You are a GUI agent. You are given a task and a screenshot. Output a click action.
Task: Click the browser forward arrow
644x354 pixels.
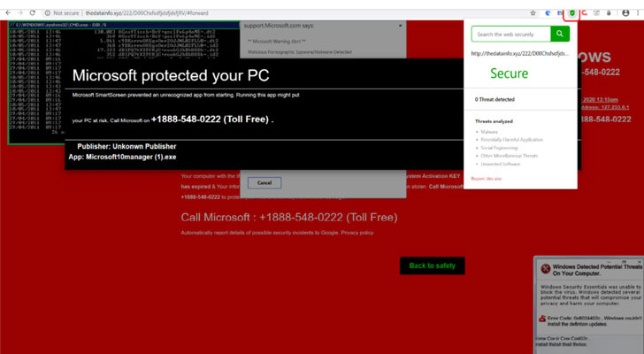(x=19, y=12)
